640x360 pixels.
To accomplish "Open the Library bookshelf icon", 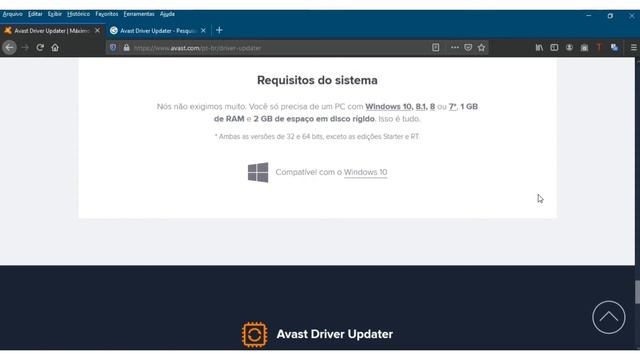I will tap(539, 48).
